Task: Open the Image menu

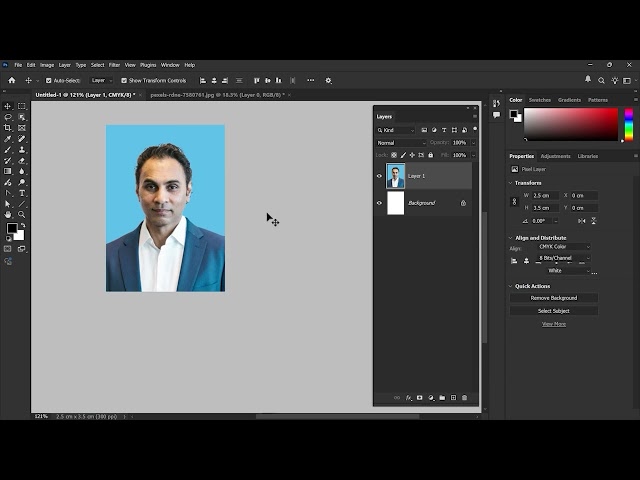Action: tap(47, 65)
